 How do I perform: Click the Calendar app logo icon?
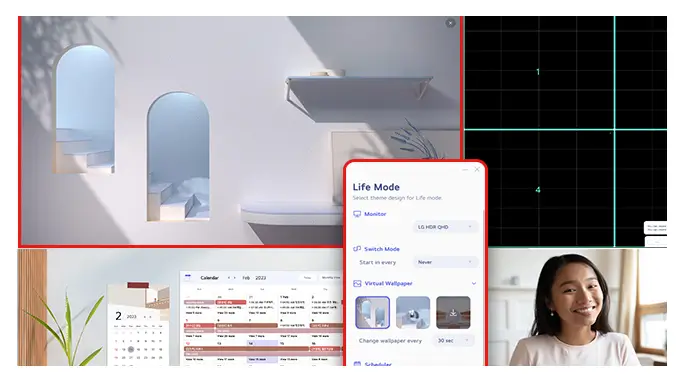coord(188,276)
